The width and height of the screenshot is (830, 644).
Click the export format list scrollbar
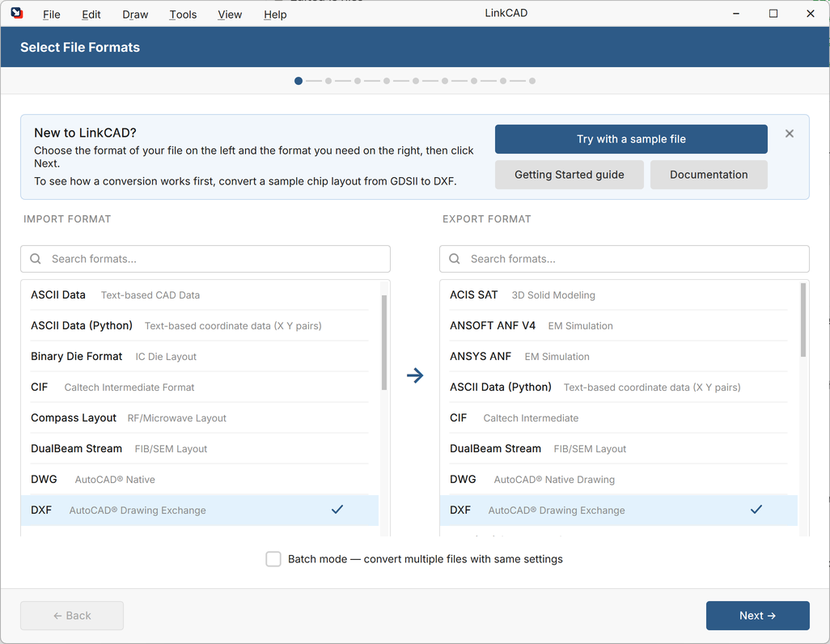tap(803, 320)
